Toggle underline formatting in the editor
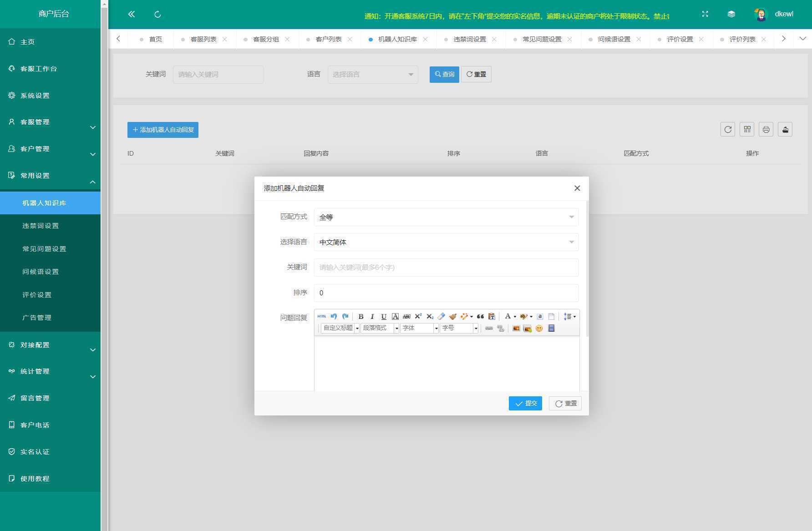This screenshot has height=531, width=812. [x=384, y=316]
